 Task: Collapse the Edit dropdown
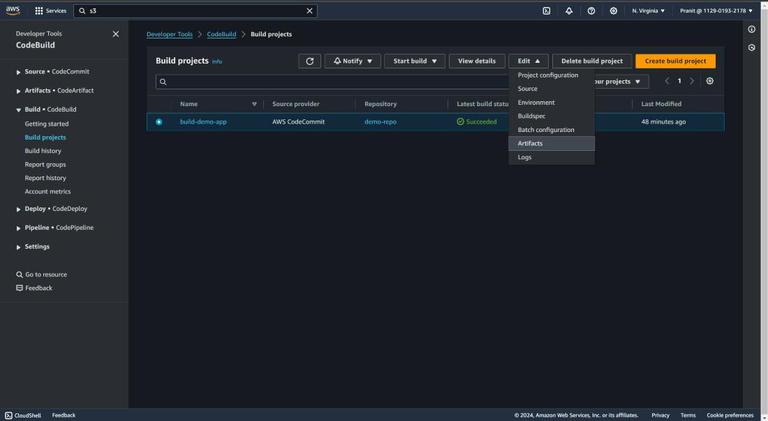pos(528,61)
